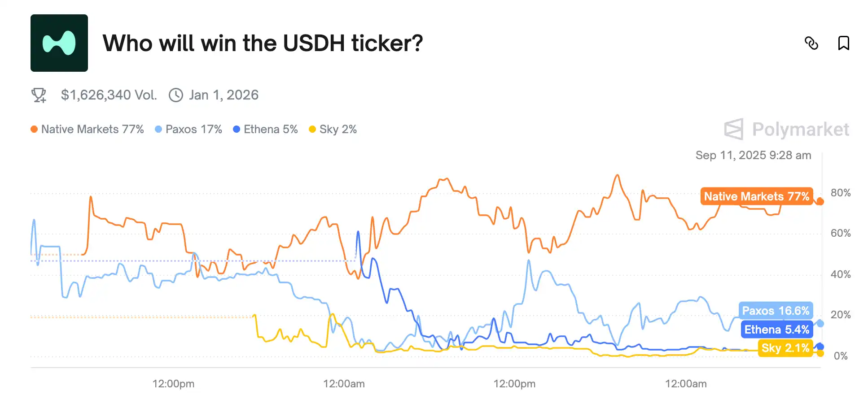Select the Native Markets 77% legend label
The height and width of the screenshot is (399, 868).
tap(92, 130)
